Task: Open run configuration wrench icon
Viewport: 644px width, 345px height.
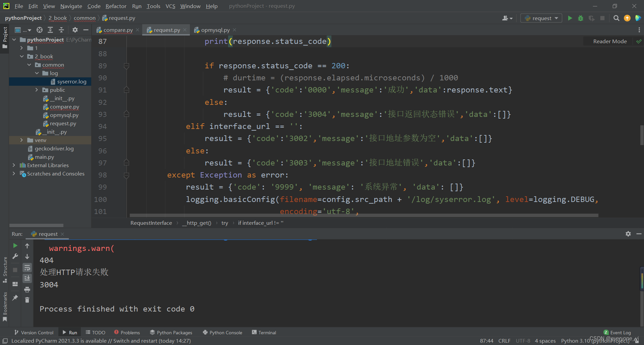Action: [15, 256]
